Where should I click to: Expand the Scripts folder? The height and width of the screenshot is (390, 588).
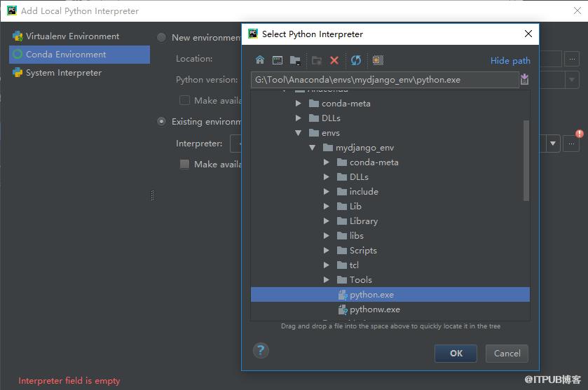pyautogui.click(x=327, y=250)
